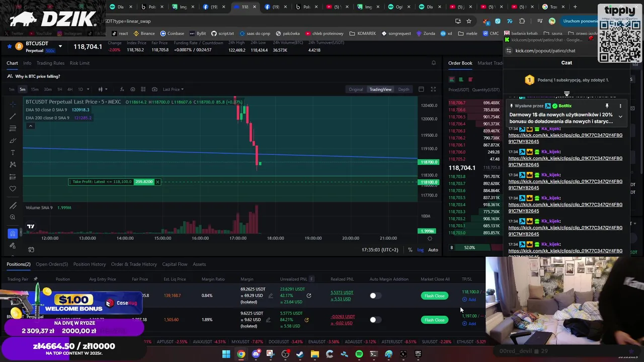Open the forecasting and position tools

point(13,176)
